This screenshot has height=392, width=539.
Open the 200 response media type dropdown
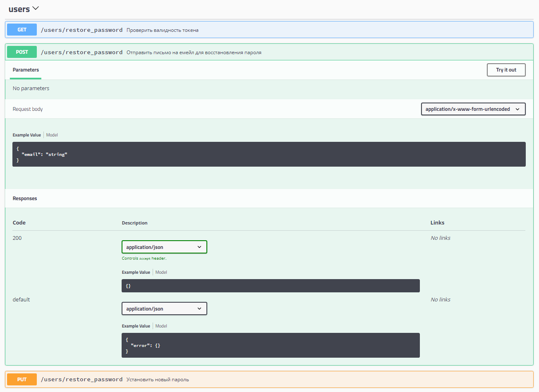click(164, 247)
